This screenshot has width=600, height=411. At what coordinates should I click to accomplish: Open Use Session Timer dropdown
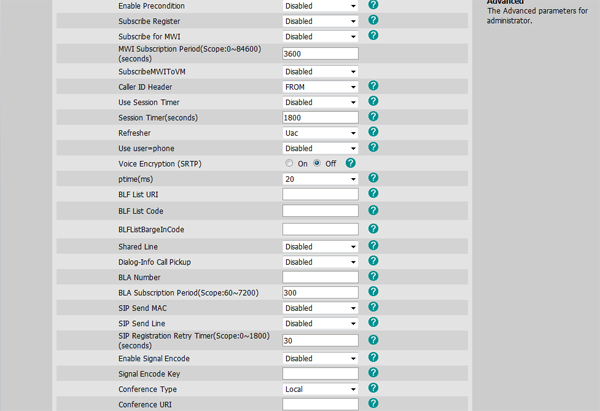pyautogui.click(x=320, y=102)
